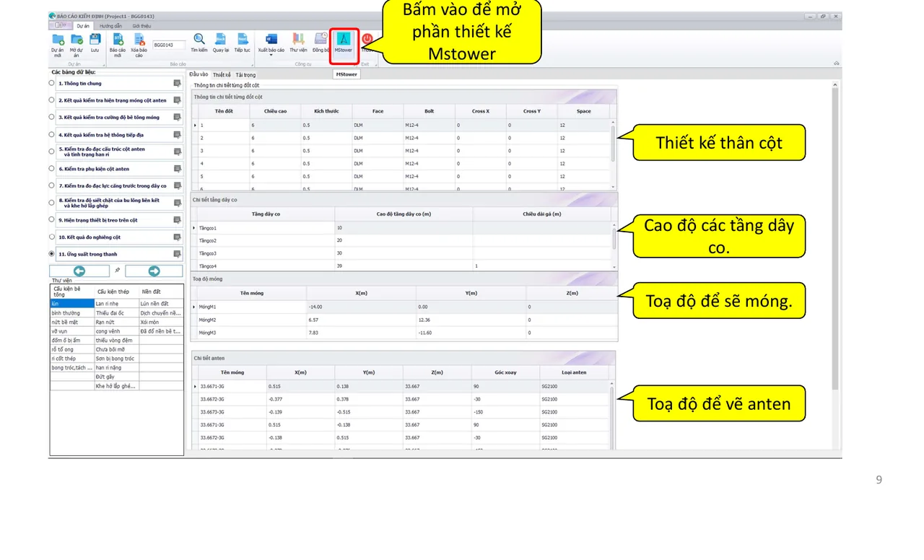This screenshot has width=924, height=560.
Task: Go back with the 'Quay lại' icon
Action: tap(221, 39)
